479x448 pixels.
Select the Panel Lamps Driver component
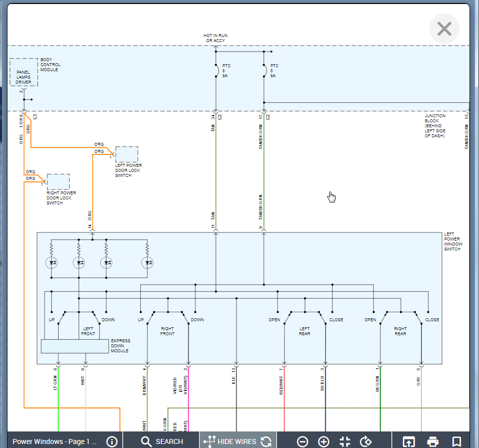(24, 72)
